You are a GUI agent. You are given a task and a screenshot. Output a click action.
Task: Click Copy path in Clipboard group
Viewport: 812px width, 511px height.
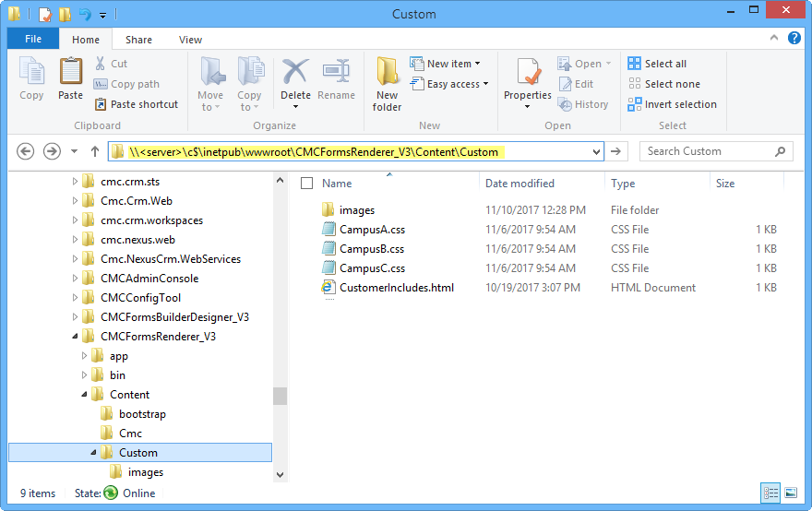pyautogui.click(x=127, y=84)
